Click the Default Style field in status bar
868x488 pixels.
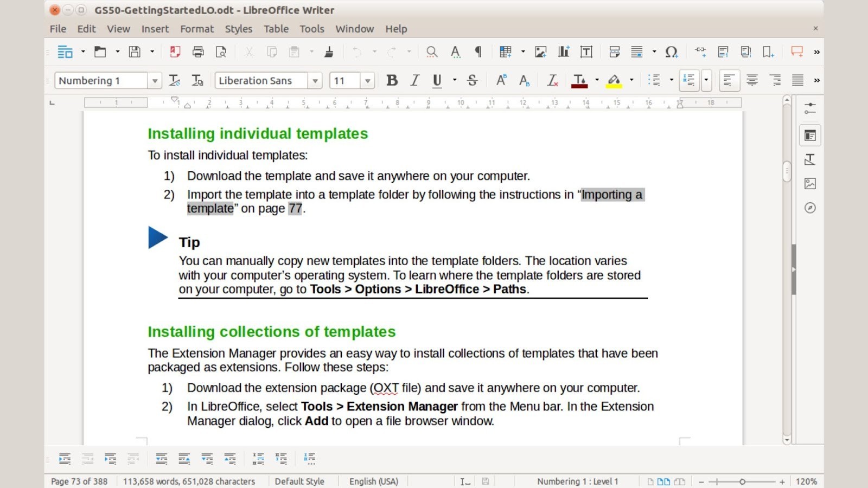coord(299,481)
